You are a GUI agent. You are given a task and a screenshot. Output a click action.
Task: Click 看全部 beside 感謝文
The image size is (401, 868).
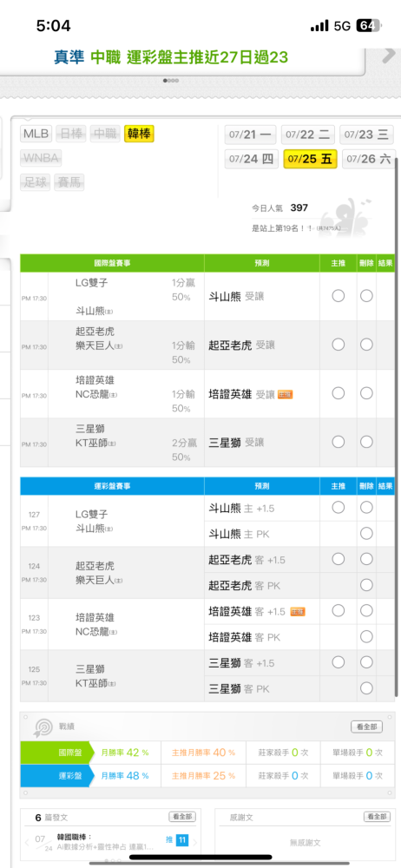click(x=378, y=817)
